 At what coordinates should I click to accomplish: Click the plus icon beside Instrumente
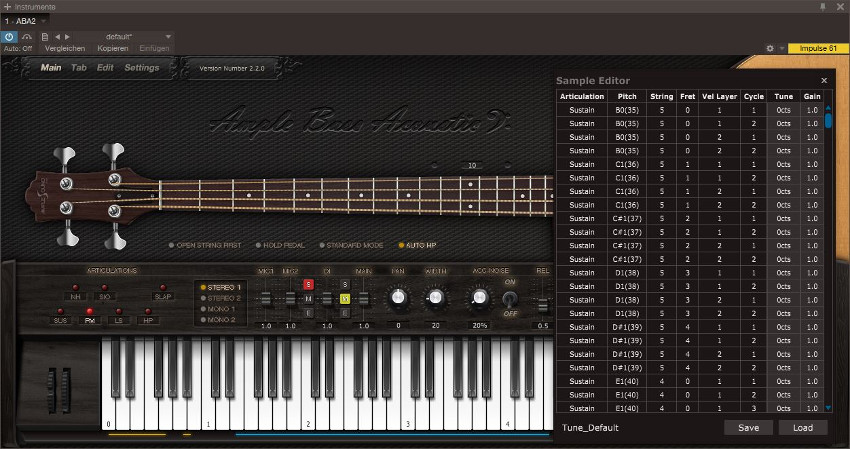tap(7, 7)
